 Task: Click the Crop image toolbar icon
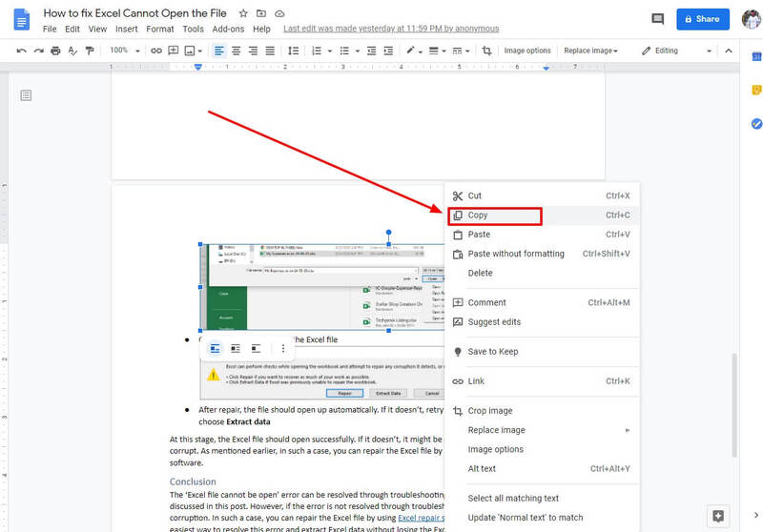click(486, 51)
